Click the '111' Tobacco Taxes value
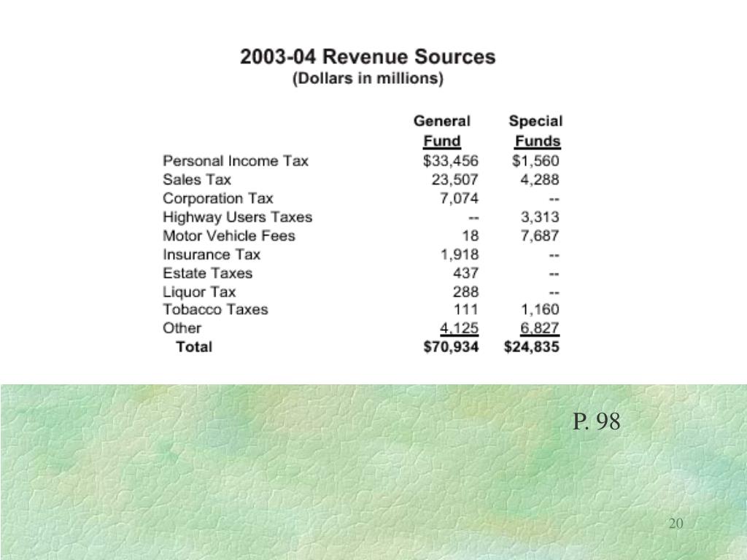The image size is (747, 560). tap(465, 309)
